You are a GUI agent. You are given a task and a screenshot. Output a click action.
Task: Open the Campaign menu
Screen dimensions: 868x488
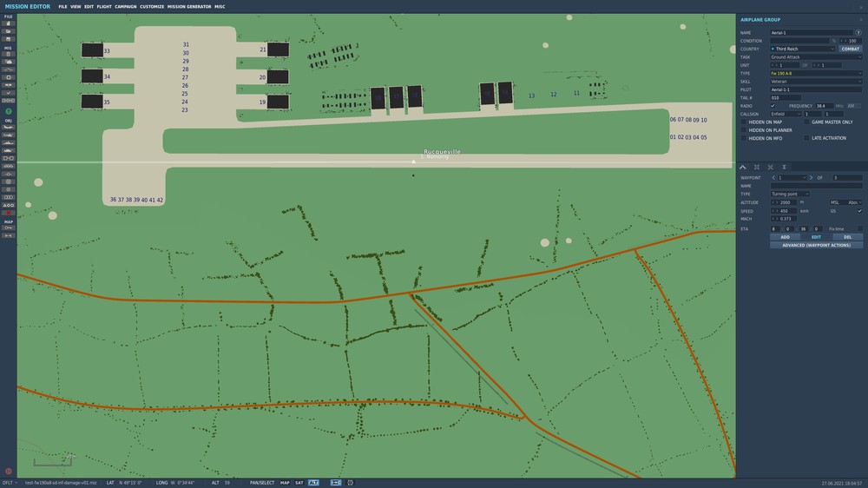[126, 7]
